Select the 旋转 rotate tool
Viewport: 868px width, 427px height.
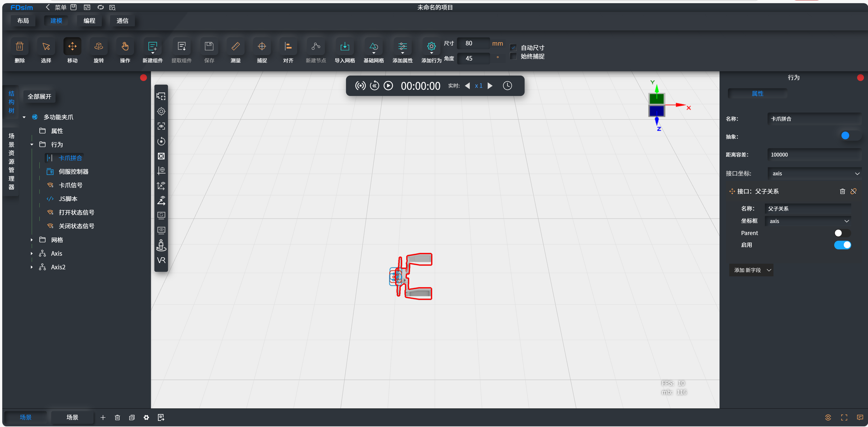98,47
